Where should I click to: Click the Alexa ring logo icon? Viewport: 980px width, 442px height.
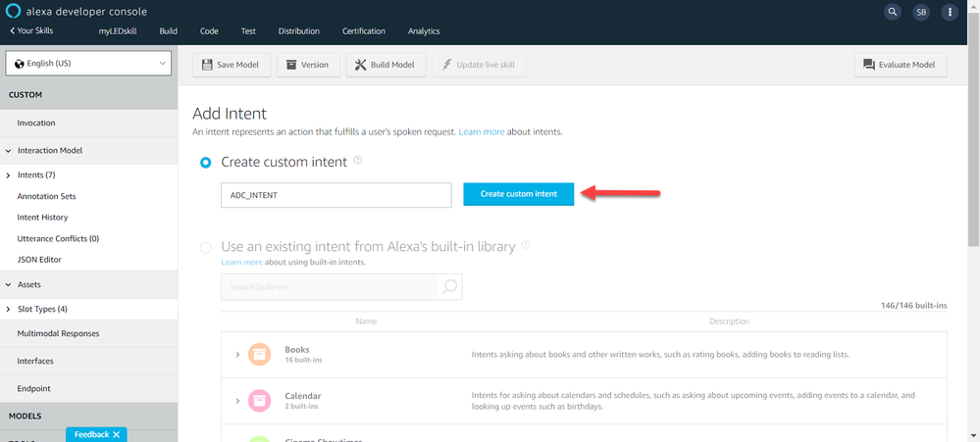13,11
